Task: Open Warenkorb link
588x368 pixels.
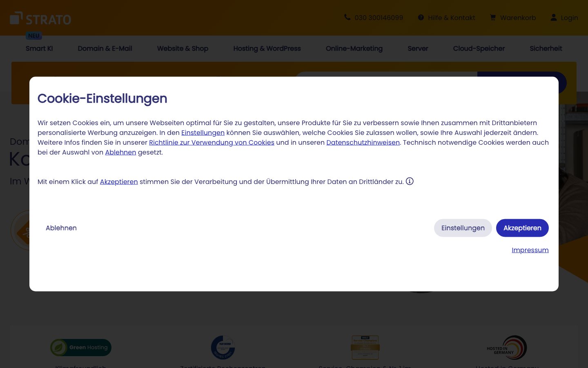Action: tap(518, 18)
